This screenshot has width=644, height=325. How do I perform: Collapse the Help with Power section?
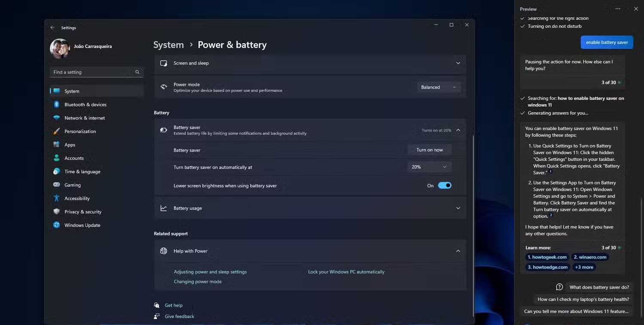coord(458,251)
